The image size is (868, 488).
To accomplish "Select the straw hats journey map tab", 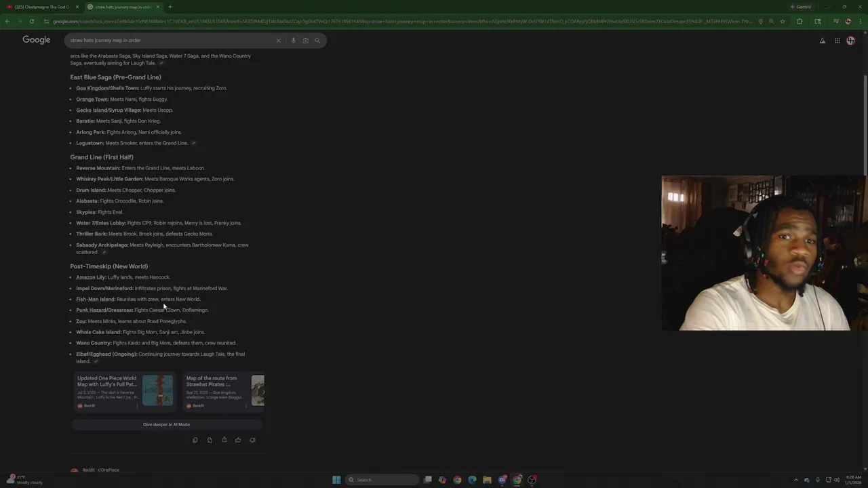I will pyautogui.click(x=122, y=7).
